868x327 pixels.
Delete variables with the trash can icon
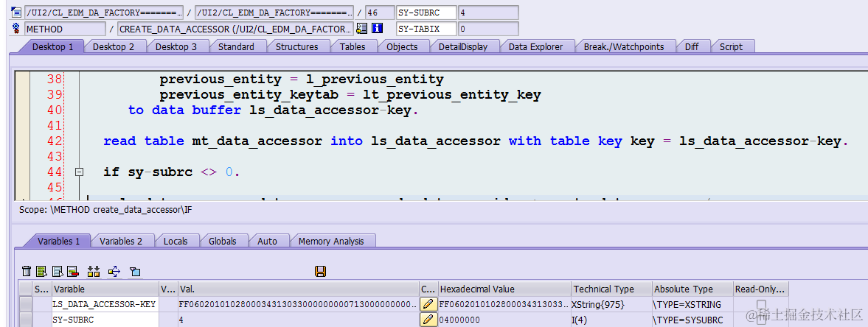(26, 271)
